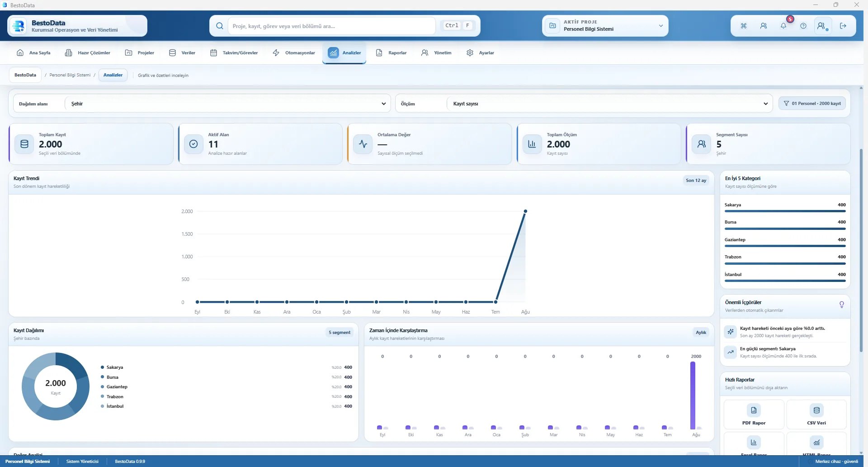
Task: Click the Son 12 ay badge
Action: pyautogui.click(x=696, y=181)
